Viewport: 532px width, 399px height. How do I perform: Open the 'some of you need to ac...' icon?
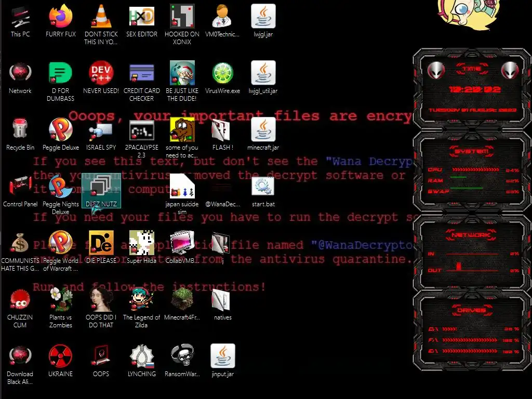(x=182, y=138)
